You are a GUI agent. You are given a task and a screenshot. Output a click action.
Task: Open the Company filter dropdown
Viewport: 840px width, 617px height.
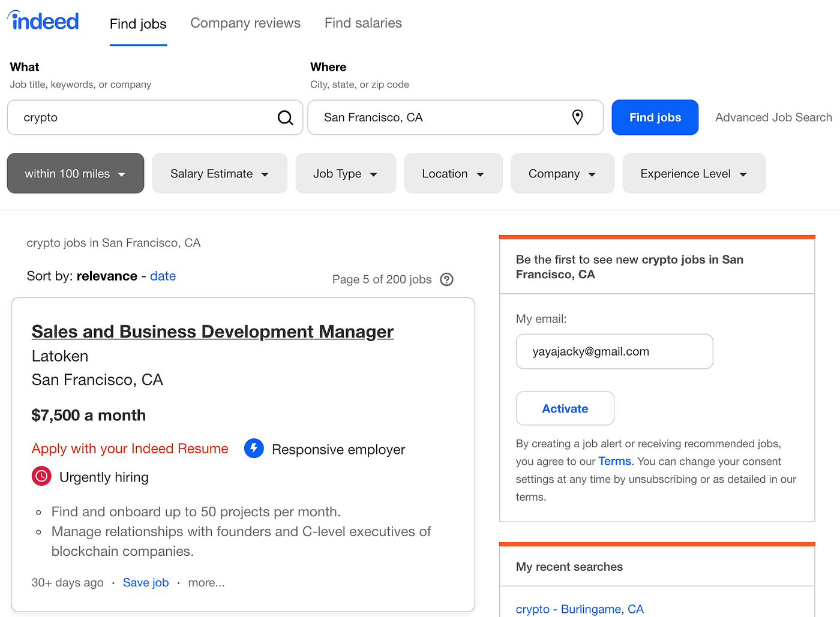pos(562,173)
